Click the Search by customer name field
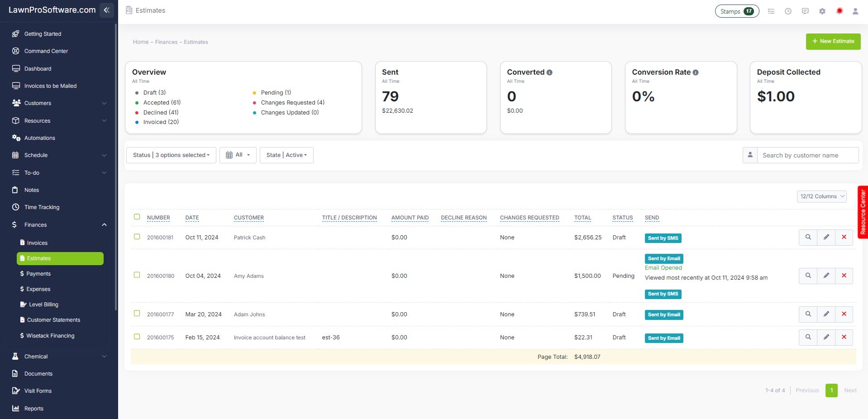Viewport: 868px width, 419px height. 807,155
